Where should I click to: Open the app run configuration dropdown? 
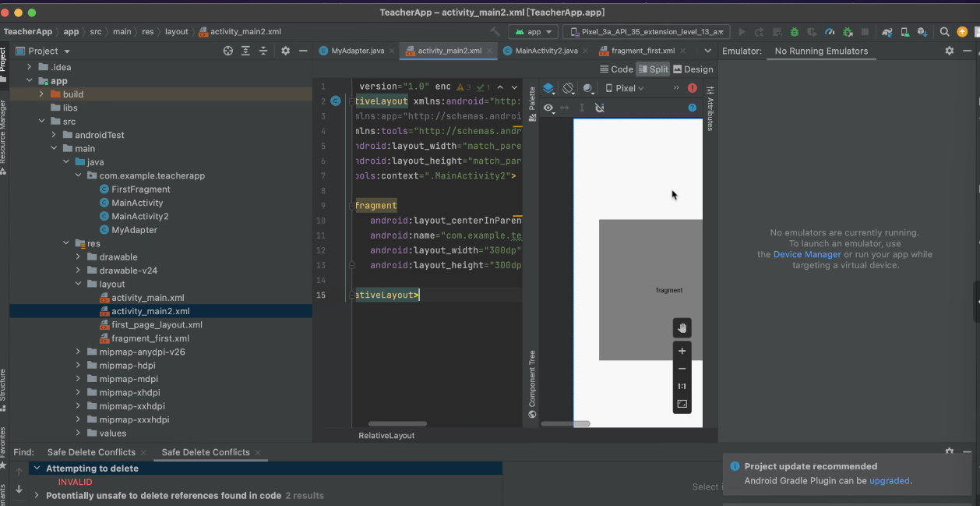pos(534,32)
